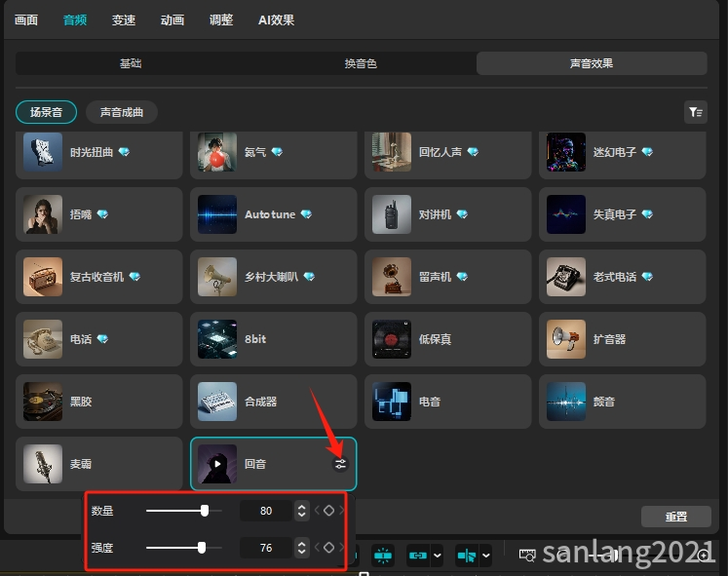
Task: Select the 失真电子 effect card
Action: tap(623, 214)
